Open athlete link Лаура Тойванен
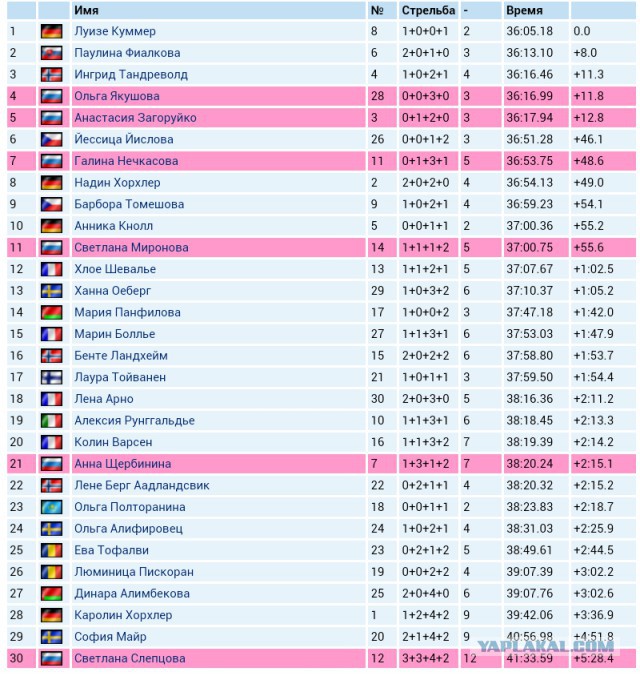The width and height of the screenshot is (640, 676). click(120, 377)
